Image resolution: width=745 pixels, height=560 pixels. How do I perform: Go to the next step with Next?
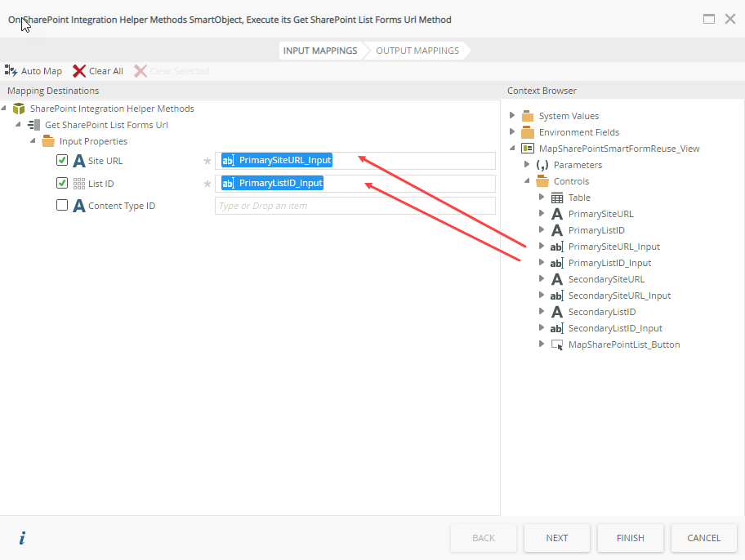(557, 538)
